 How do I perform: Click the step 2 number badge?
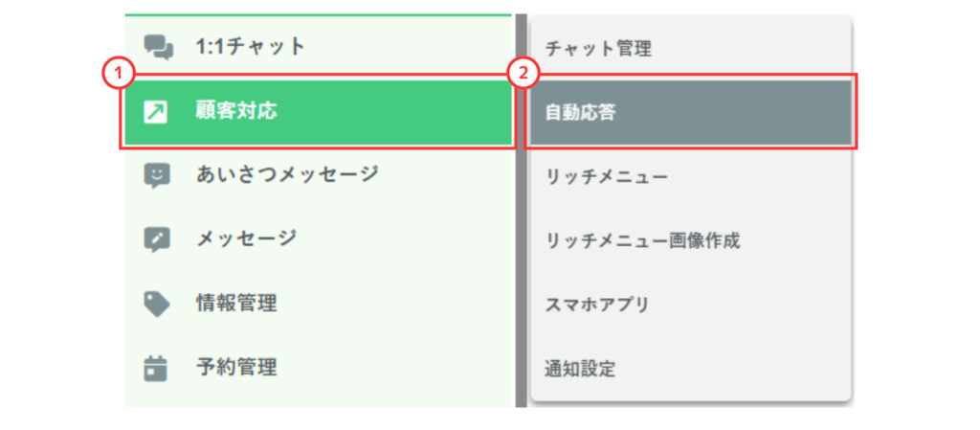[523, 73]
